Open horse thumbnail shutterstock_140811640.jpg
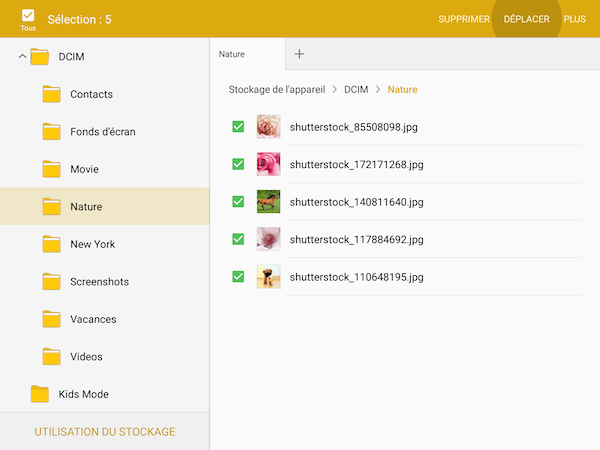 [x=268, y=201]
